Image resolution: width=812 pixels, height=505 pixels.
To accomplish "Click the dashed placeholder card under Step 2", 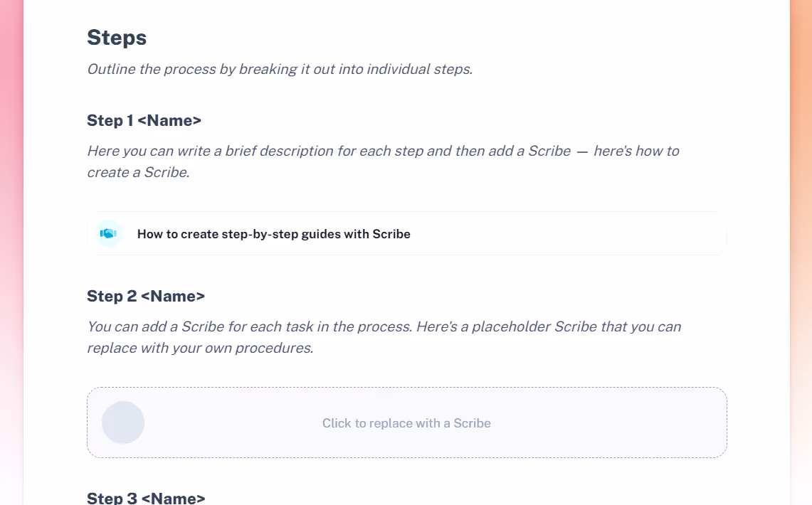I will tap(406, 422).
